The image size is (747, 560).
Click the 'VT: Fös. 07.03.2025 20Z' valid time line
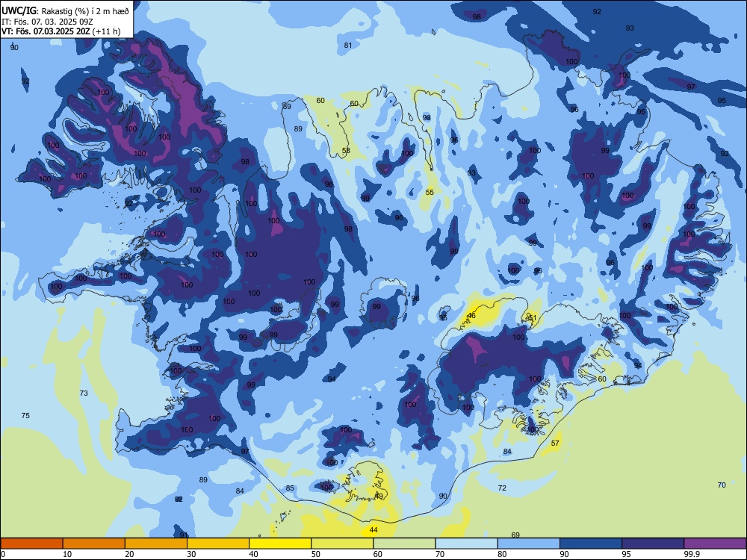click(x=46, y=31)
